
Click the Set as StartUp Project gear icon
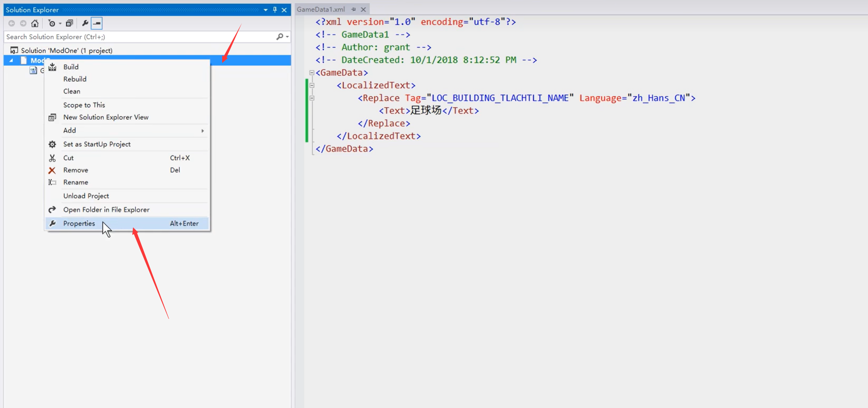click(x=52, y=144)
